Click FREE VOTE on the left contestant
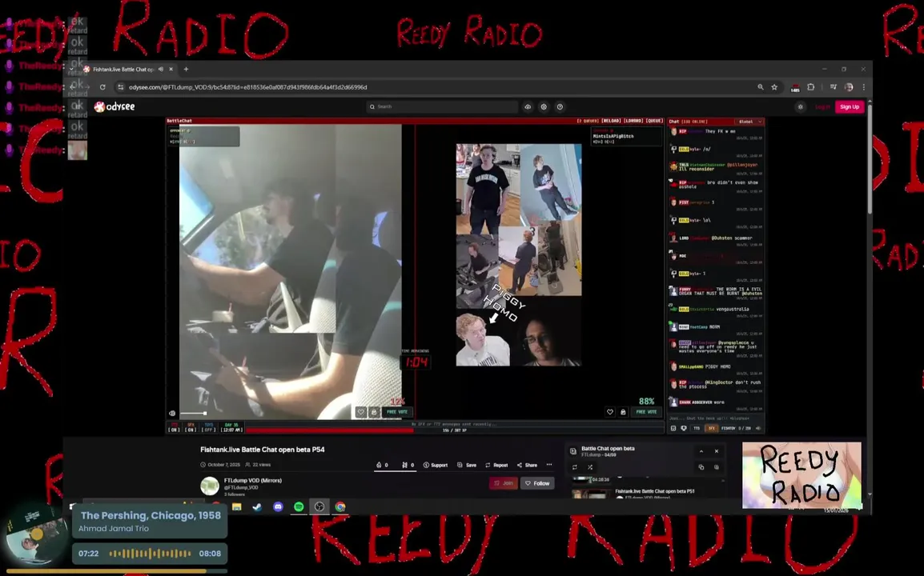924x576 pixels. tap(397, 412)
